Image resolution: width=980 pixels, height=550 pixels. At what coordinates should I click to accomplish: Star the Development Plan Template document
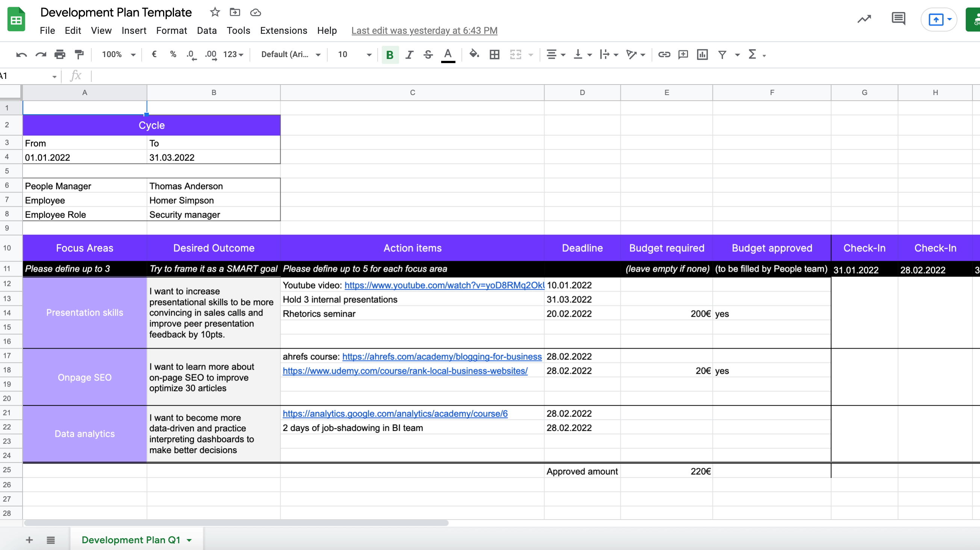click(x=215, y=12)
